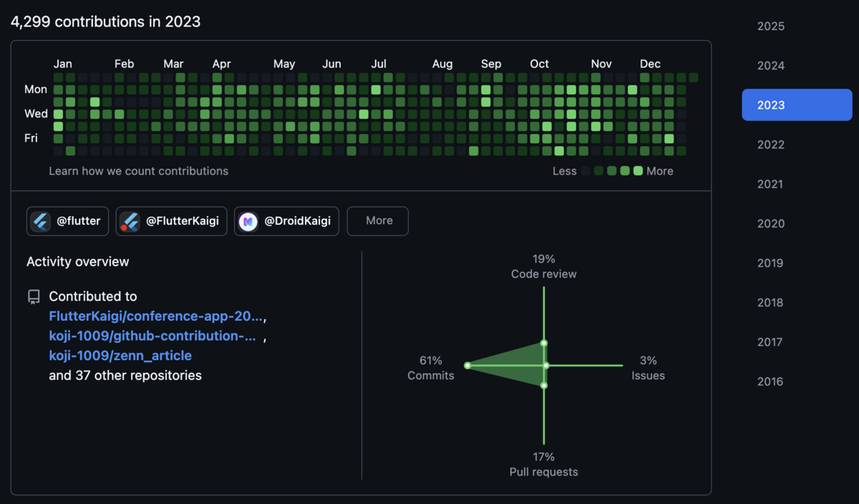Open the koji-1009/github-contribution repository link
Image resolution: width=859 pixels, height=504 pixels.
point(152,336)
